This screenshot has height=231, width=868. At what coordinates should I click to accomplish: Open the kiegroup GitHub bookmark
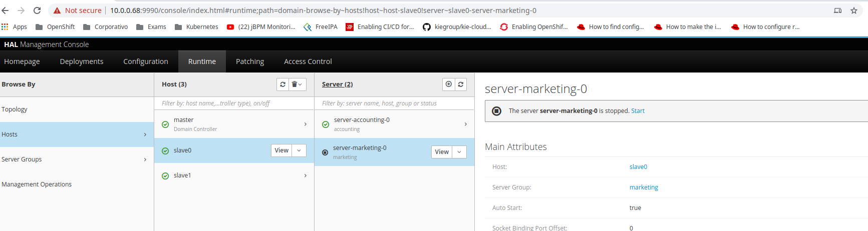(x=457, y=27)
